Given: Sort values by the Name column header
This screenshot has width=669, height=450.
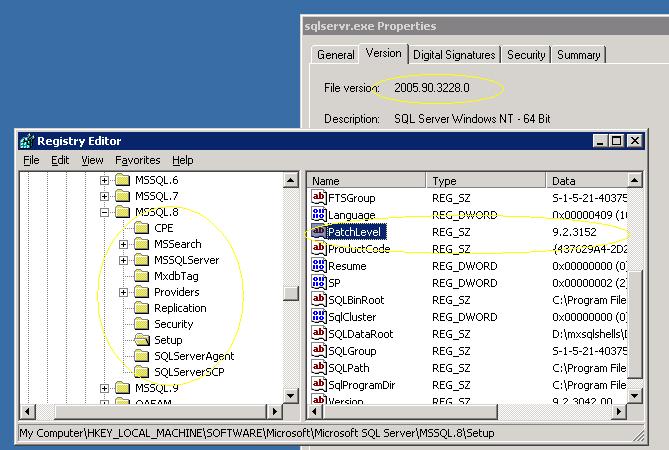Looking at the screenshot, I should (366, 181).
